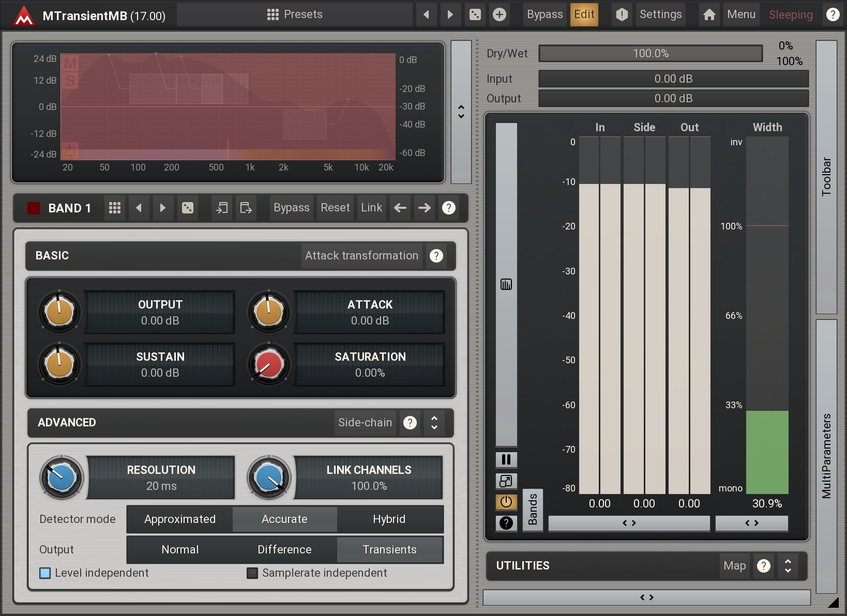The height and width of the screenshot is (616, 847).
Task: Collapse the Advanced section with arrows
Action: [x=434, y=423]
